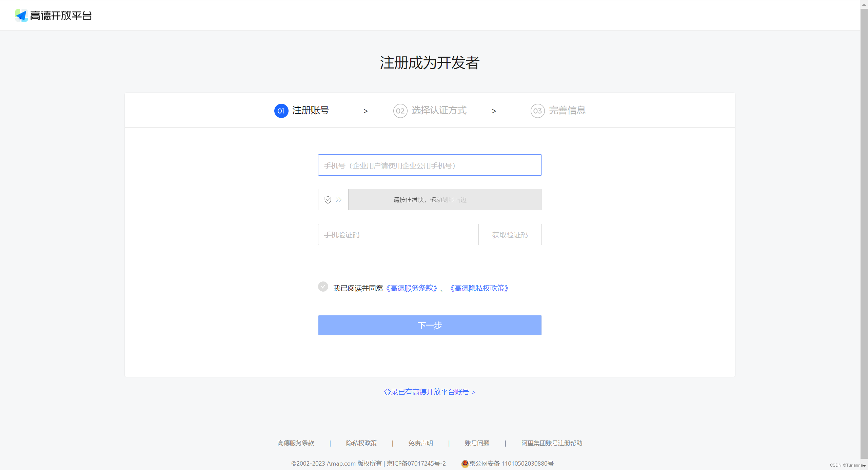Click arrow between steps 02 and 03
This screenshot has height=470, width=868.
[494, 111]
